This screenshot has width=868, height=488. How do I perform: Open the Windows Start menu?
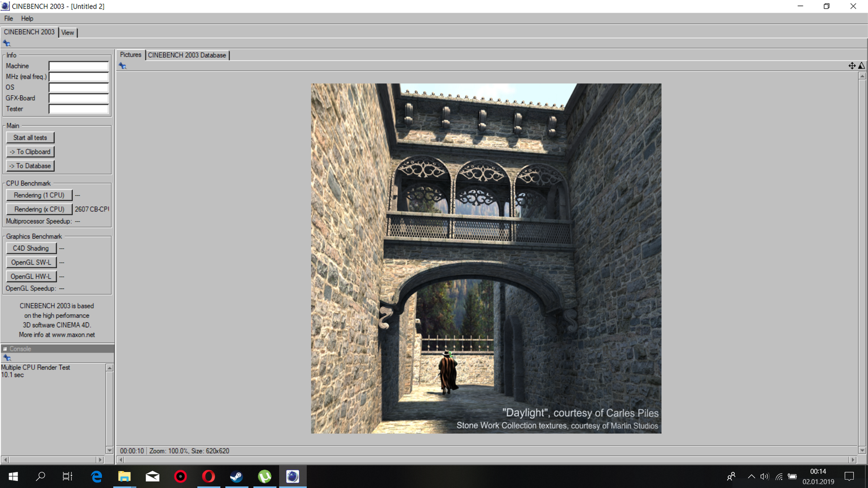coord(13,477)
